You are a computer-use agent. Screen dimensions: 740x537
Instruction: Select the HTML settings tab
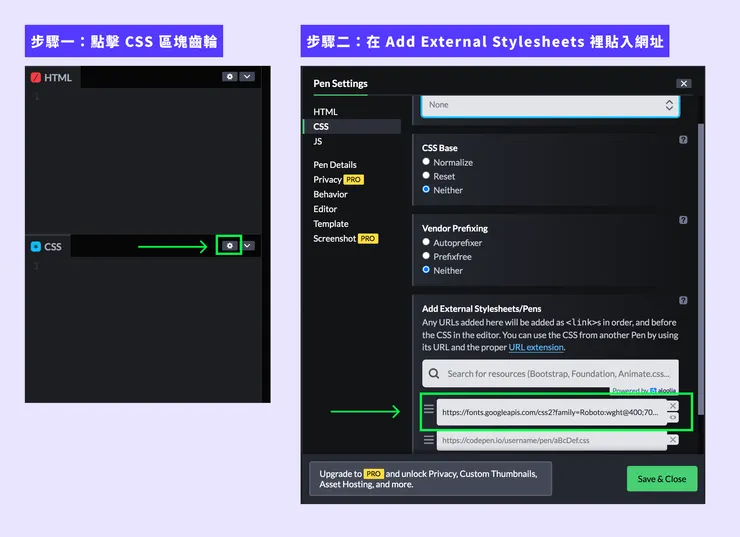[x=325, y=112]
